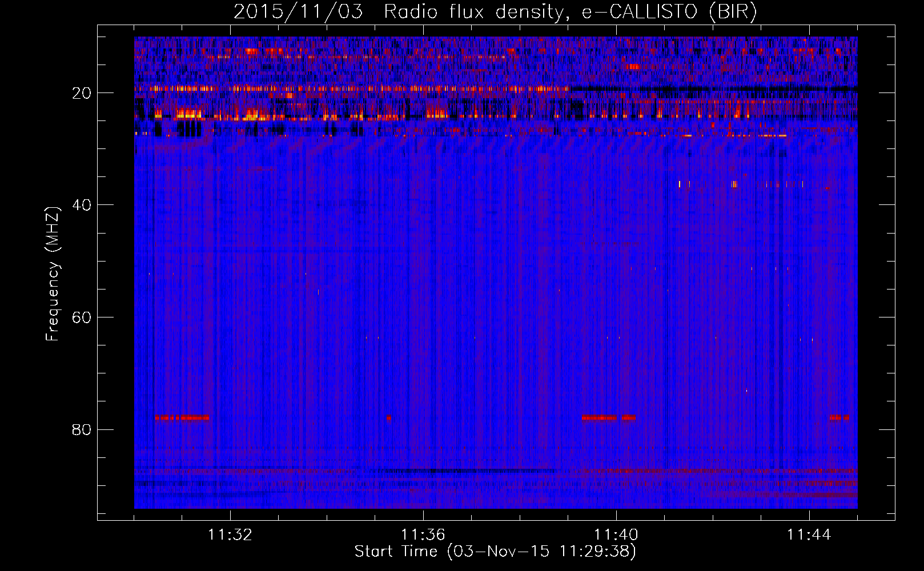
Task: Click the plot title text at top
Action: pyautogui.click(x=495, y=12)
